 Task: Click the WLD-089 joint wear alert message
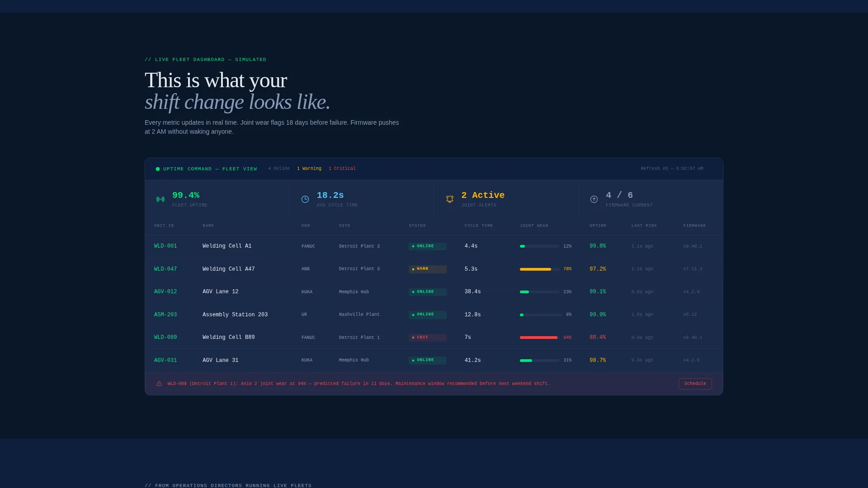click(x=359, y=384)
